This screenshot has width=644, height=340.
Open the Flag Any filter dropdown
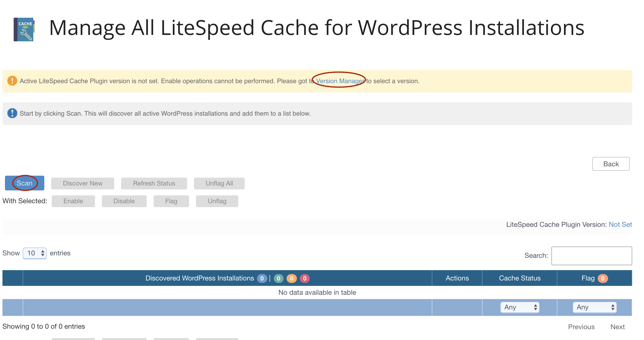[595, 307]
